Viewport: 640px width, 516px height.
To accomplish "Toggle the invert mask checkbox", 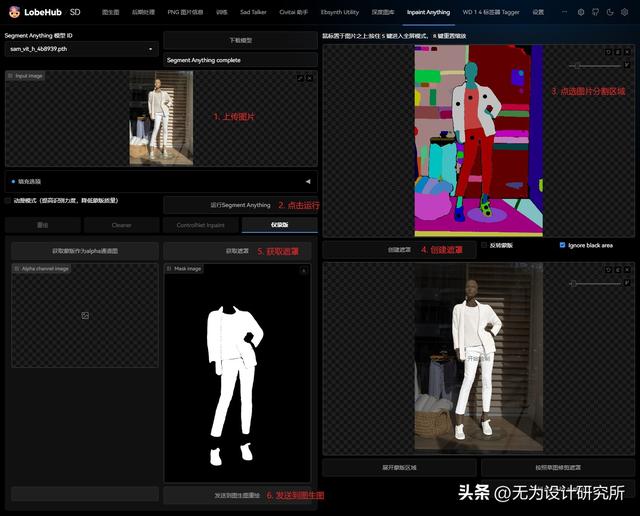I will coord(485,245).
